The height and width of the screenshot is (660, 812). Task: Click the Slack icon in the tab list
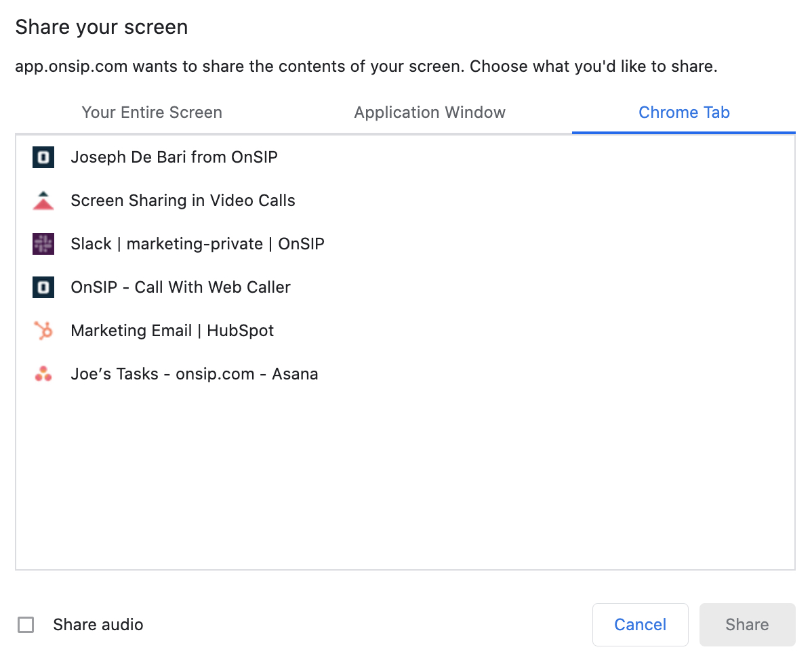point(43,244)
